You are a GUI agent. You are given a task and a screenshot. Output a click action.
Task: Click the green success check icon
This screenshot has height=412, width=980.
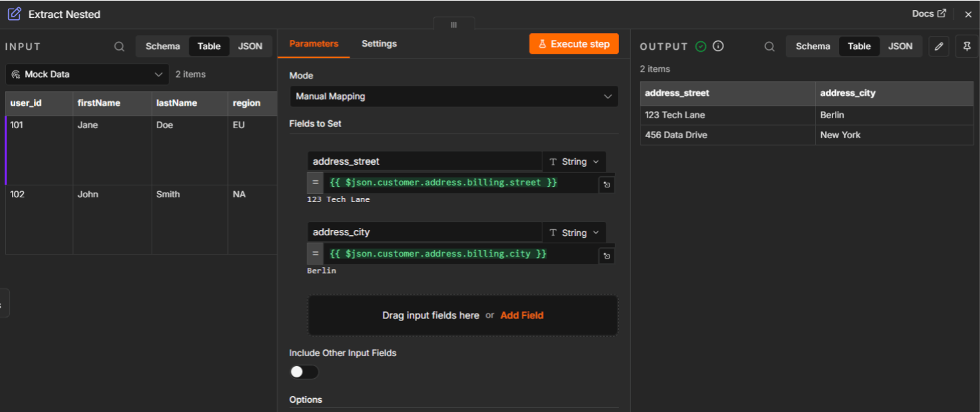coord(701,46)
